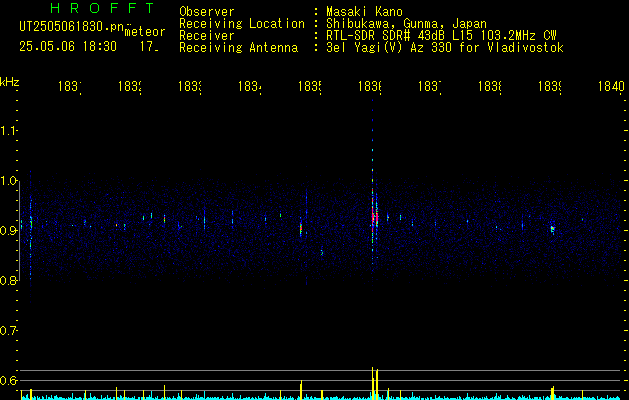Click the strong red meteor echo at 1836
Image resolution: width=629 pixels, height=400 pixels.
coord(375,217)
